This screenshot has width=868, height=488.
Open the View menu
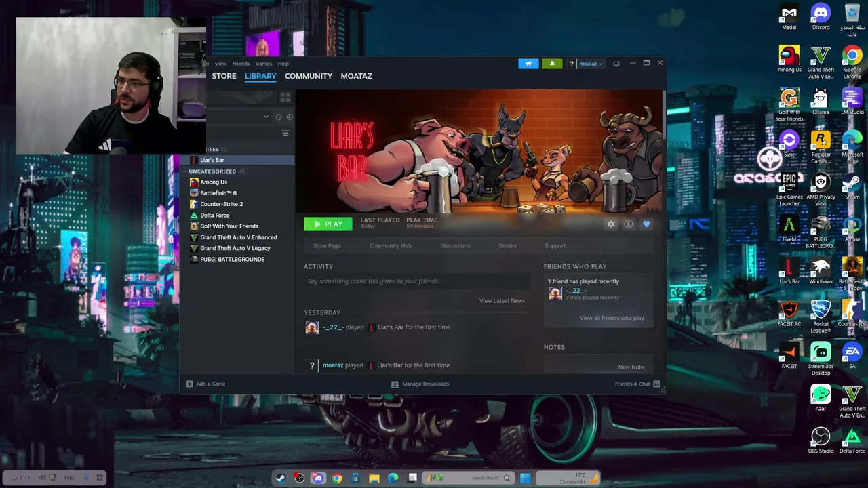pos(220,64)
